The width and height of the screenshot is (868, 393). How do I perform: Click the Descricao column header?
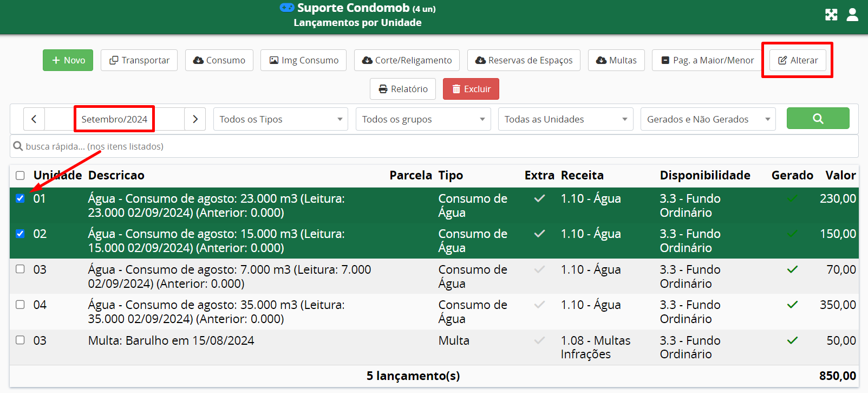pos(116,175)
